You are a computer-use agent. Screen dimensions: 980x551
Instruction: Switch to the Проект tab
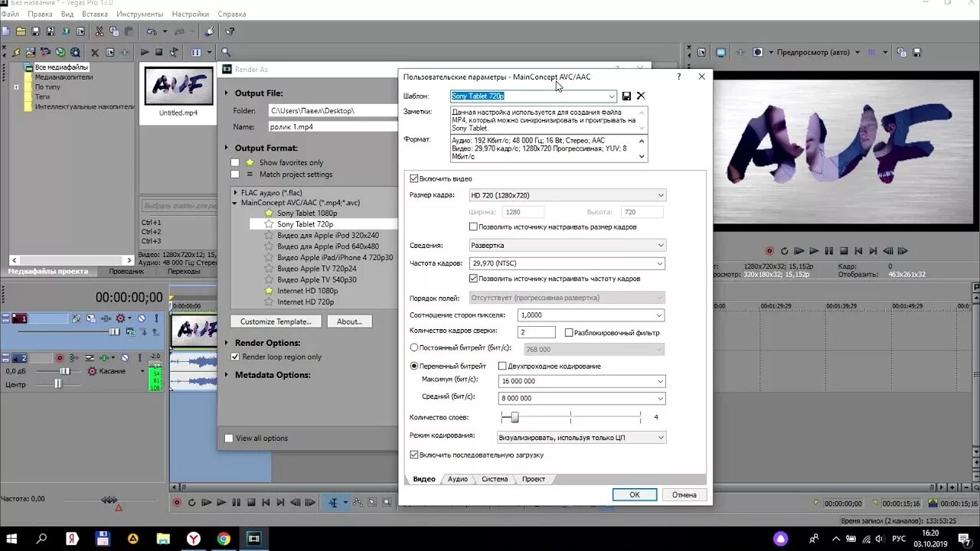point(534,479)
